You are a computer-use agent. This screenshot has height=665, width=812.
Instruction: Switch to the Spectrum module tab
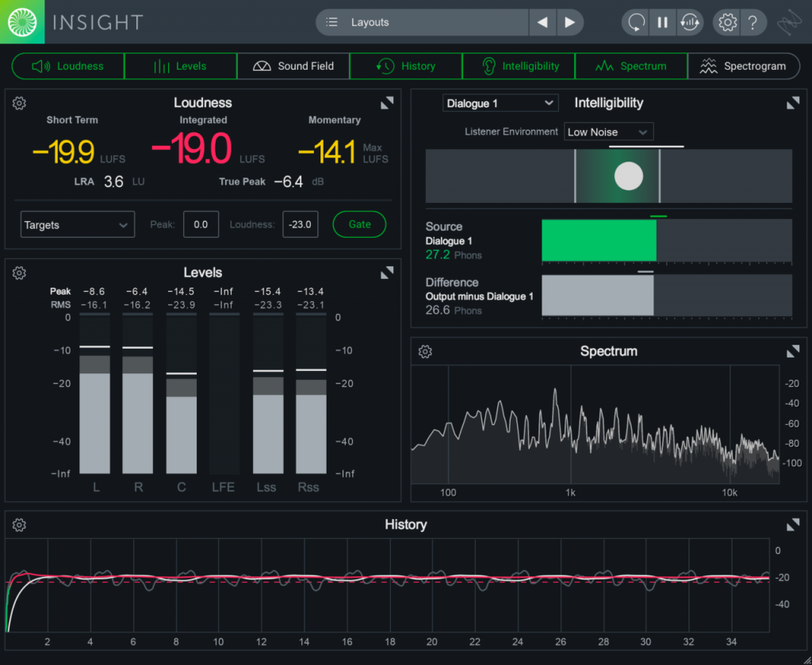(630, 66)
